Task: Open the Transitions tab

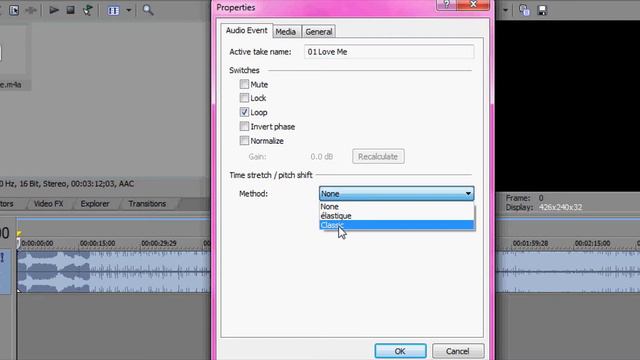Action: (147, 204)
